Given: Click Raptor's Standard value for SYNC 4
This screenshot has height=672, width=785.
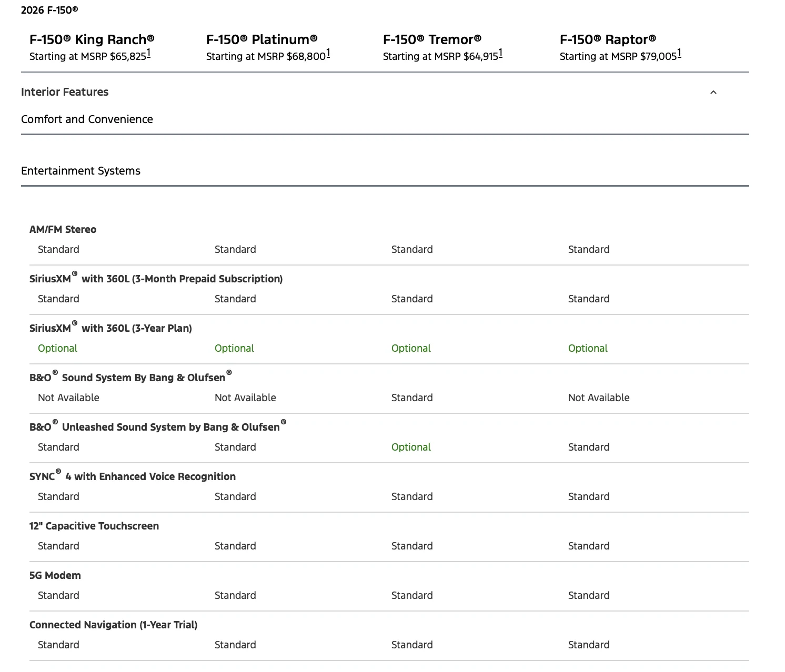Looking at the screenshot, I should [589, 497].
